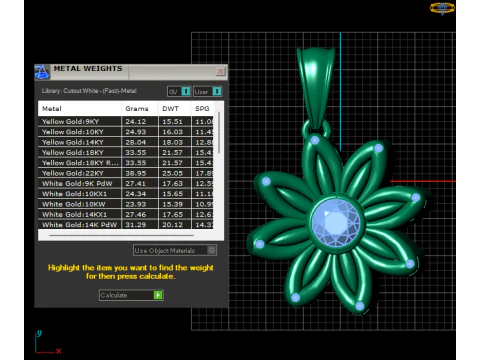Click the Calculate button
The image size is (480, 360).
point(131,295)
